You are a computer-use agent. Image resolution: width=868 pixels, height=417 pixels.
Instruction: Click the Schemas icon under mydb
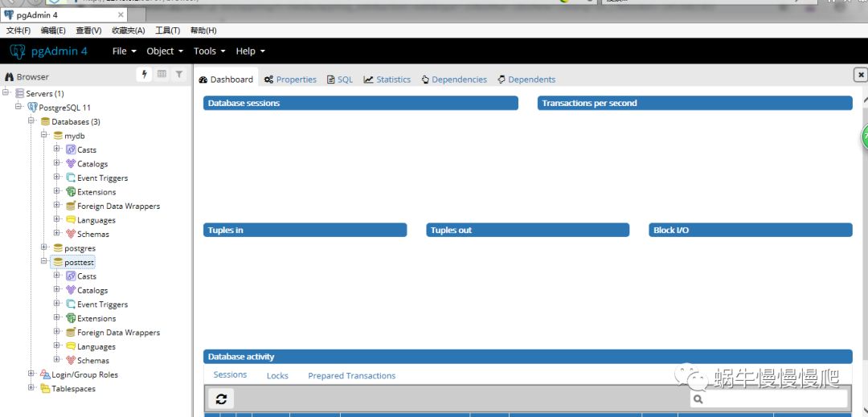70,234
